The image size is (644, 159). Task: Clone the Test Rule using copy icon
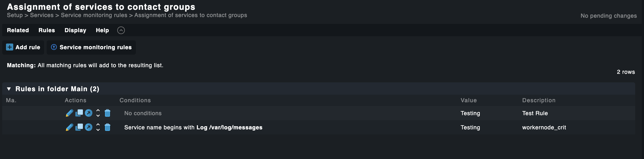click(79, 113)
